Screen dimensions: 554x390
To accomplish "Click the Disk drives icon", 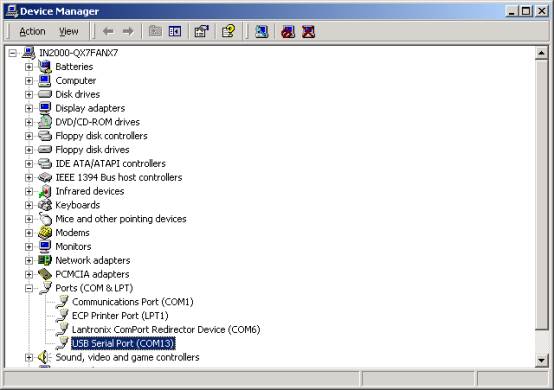I will pyautogui.click(x=45, y=94).
